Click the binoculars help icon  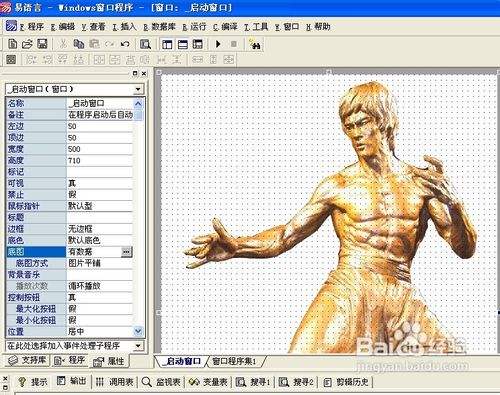(x=255, y=44)
